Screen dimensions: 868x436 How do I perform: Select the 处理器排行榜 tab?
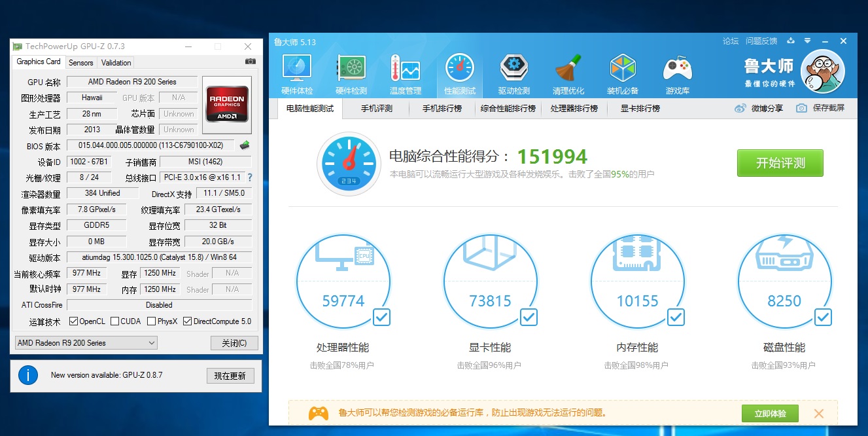574,109
